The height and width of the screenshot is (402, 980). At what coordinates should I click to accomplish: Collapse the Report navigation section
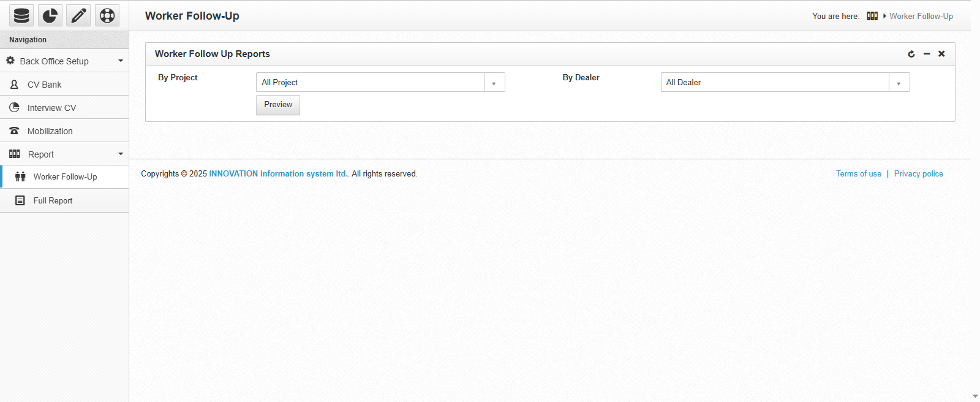click(x=64, y=154)
